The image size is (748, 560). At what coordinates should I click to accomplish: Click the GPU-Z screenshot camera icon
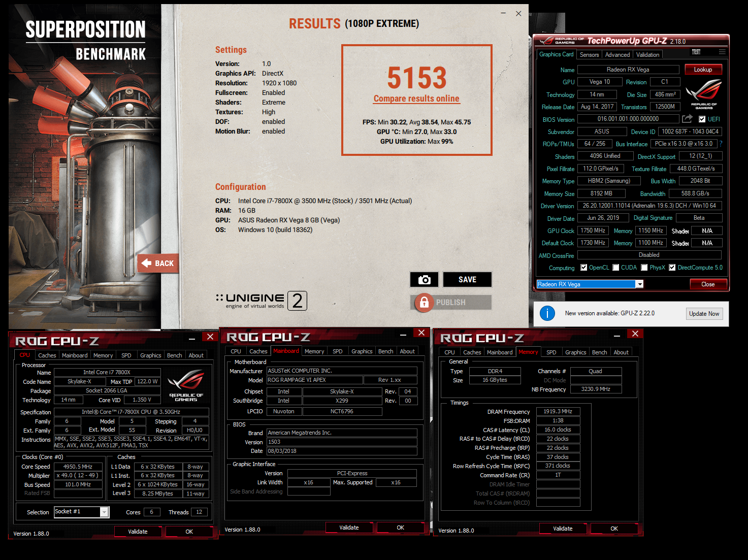pyautogui.click(x=696, y=52)
